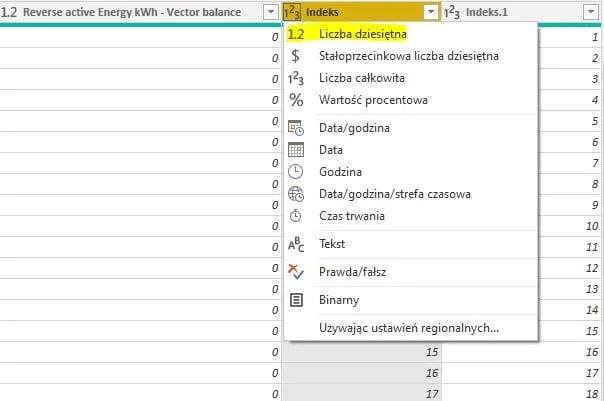This screenshot has width=604, height=401.
Task: Select Data/godzina/strefa czasowa type
Action: click(x=411, y=194)
